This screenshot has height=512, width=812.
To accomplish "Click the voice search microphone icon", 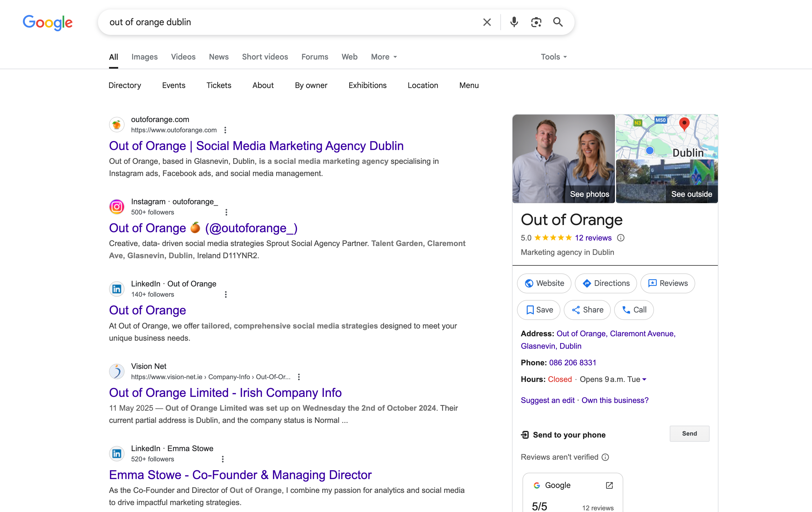I will 514,22.
